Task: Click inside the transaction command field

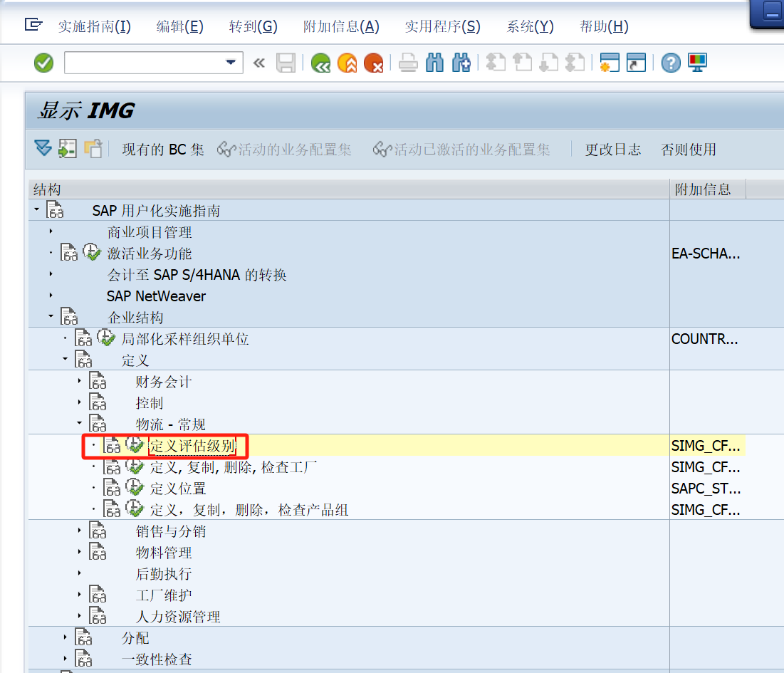Action: (x=145, y=63)
